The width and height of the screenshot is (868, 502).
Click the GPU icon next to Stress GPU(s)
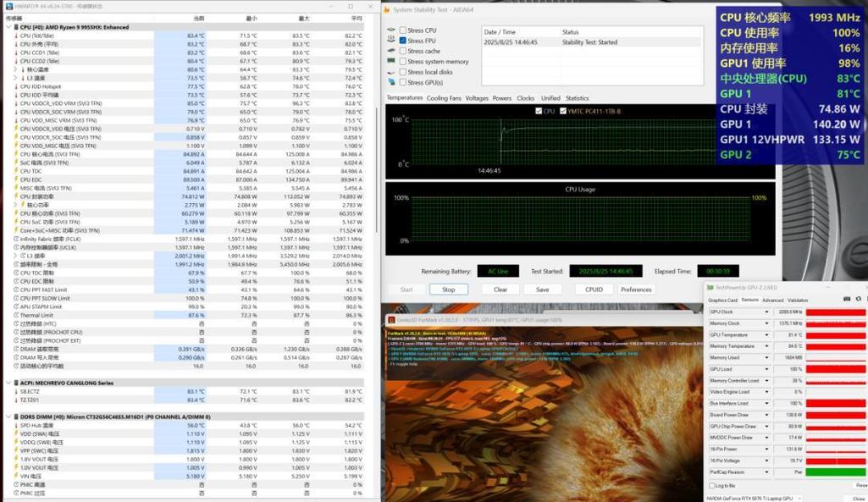point(391,82)
